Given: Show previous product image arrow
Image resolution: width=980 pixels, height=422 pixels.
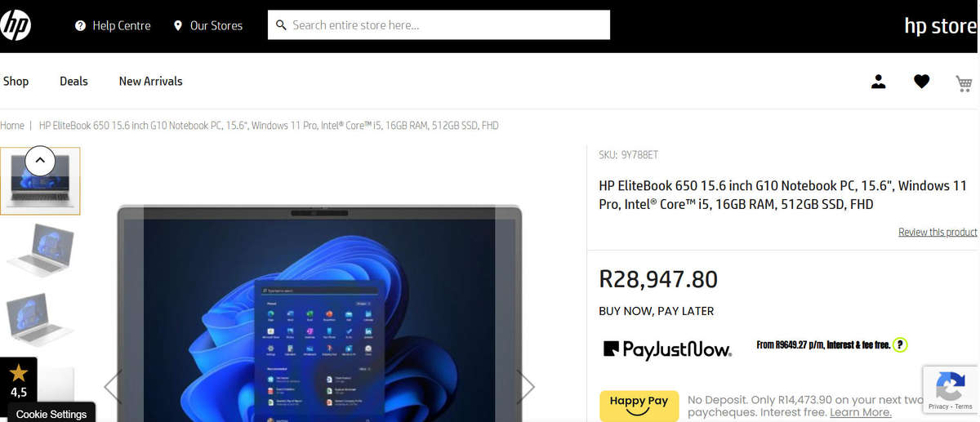Looking at the screenshot, I should tap(113, 387).
